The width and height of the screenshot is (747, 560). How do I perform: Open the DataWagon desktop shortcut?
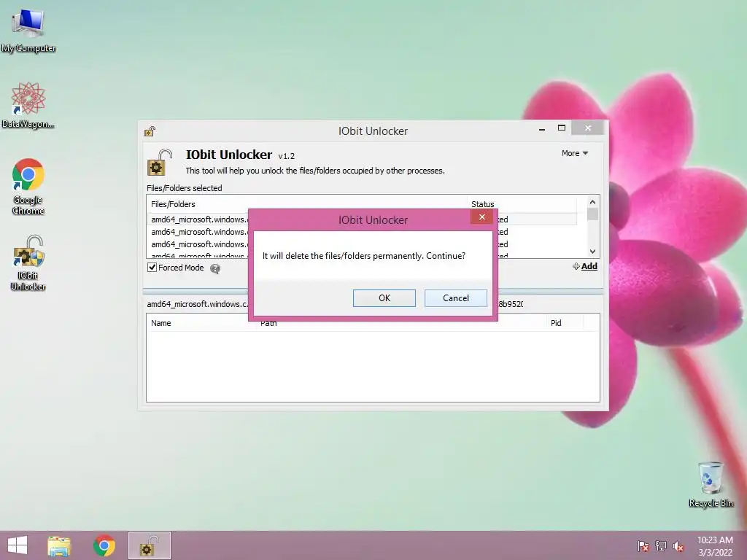click(x=28, y=105)
